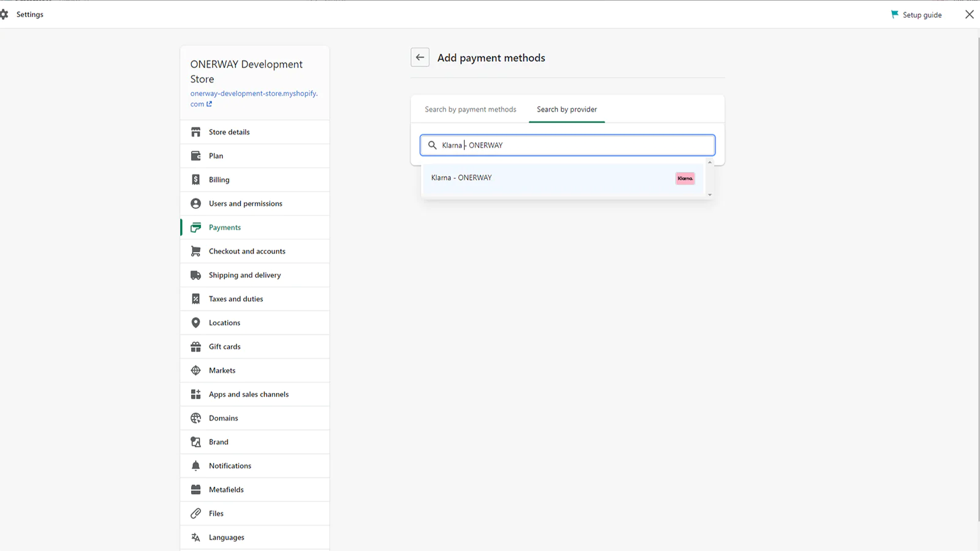Click the pink Klarna logo badge
This screenshot has height=551, width=980.
pos(685,178)
